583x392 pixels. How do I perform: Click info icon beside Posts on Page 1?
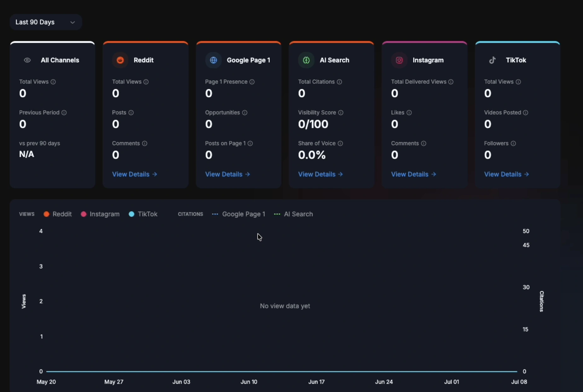point(250,144)
